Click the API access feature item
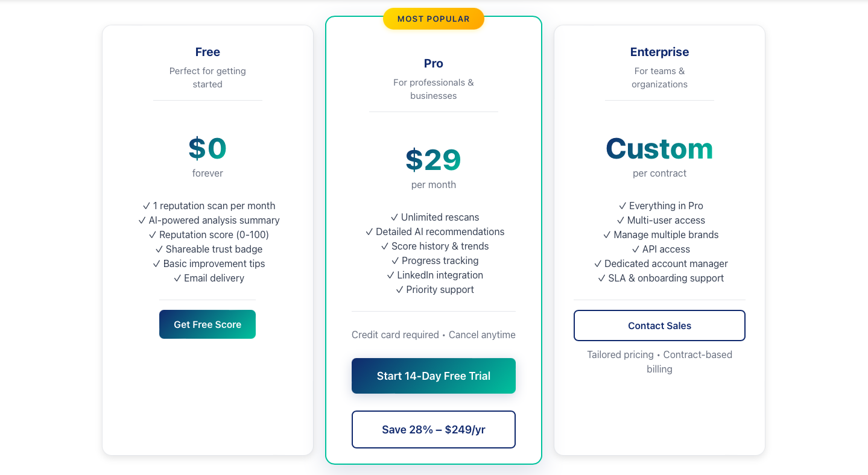This screenshot has height=475, width=868. click(x=661, y=249)
